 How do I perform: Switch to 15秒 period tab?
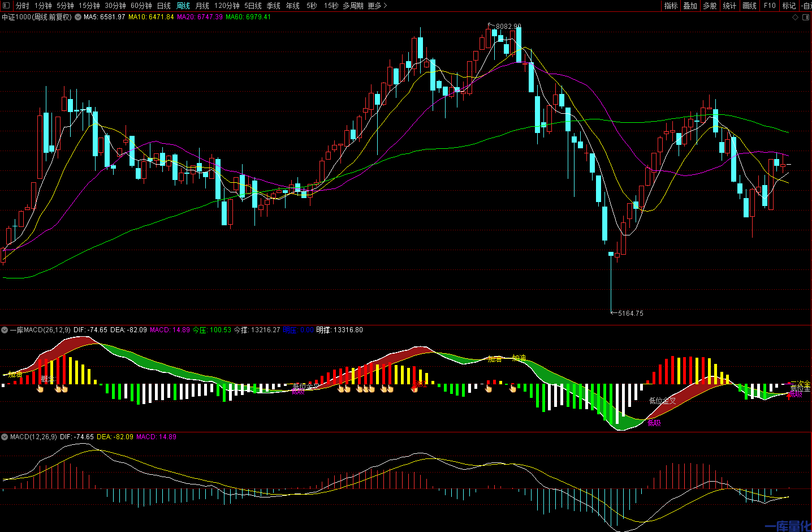pos(331,6)
